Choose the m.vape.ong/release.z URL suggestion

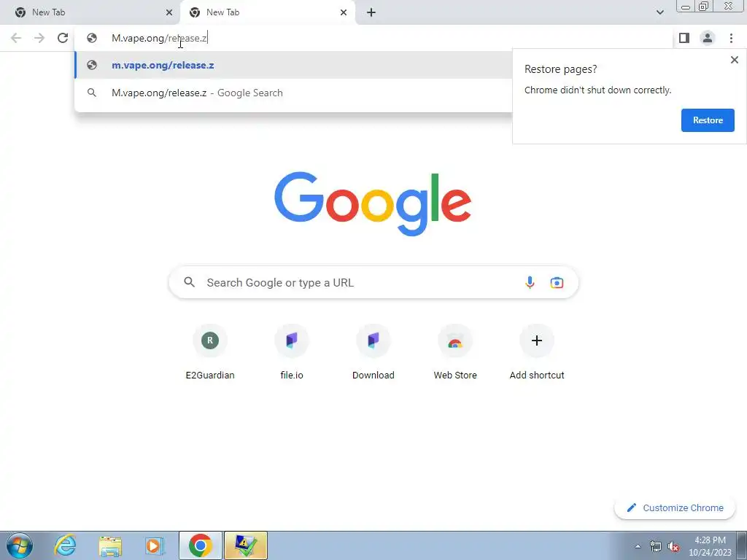[x=293, y=65]
